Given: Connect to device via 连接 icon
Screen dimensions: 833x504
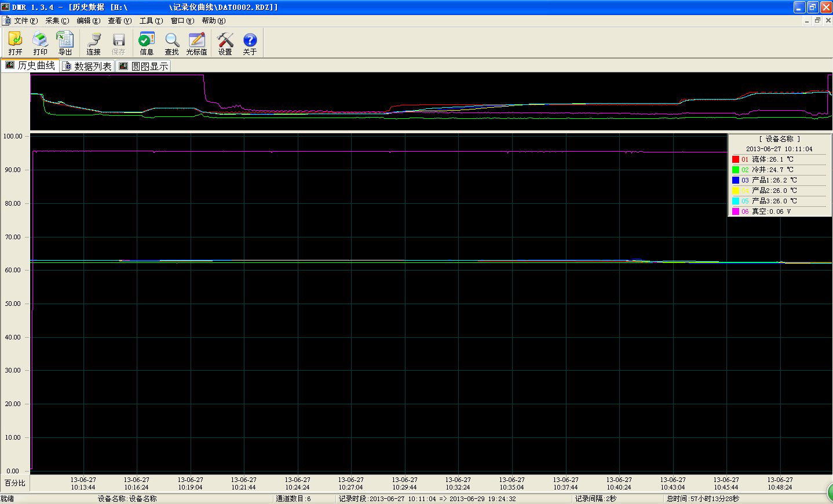Looking at the screenshot, I should tap(93, 43).
